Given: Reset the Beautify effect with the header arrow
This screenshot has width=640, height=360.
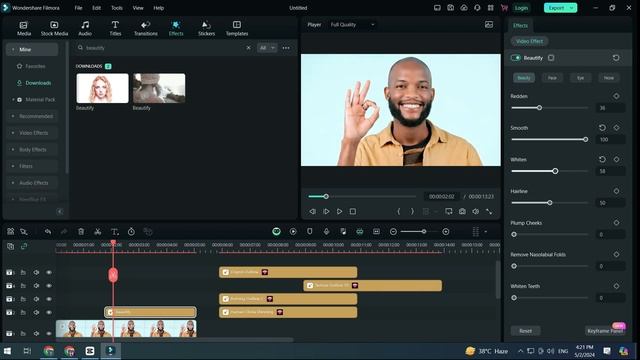Looking at the screenshot, I should click(x=616, y=58).
